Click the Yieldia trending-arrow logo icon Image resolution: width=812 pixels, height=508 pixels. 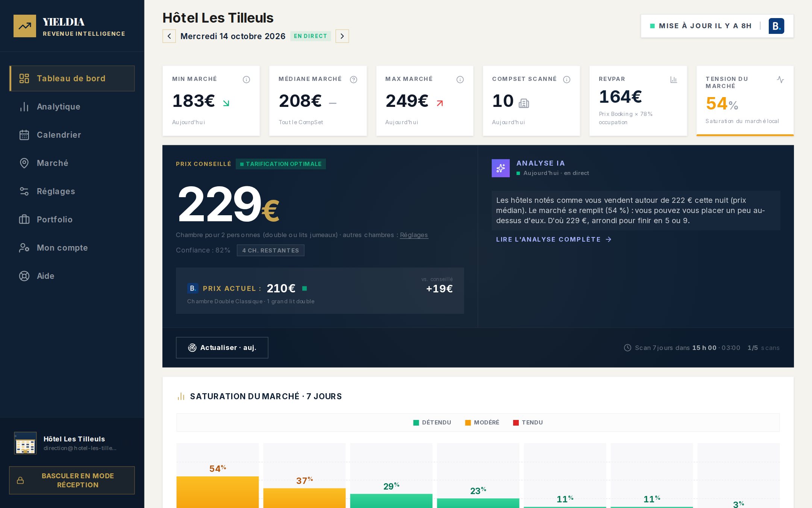pyautogui.click(x=25, y=26)
